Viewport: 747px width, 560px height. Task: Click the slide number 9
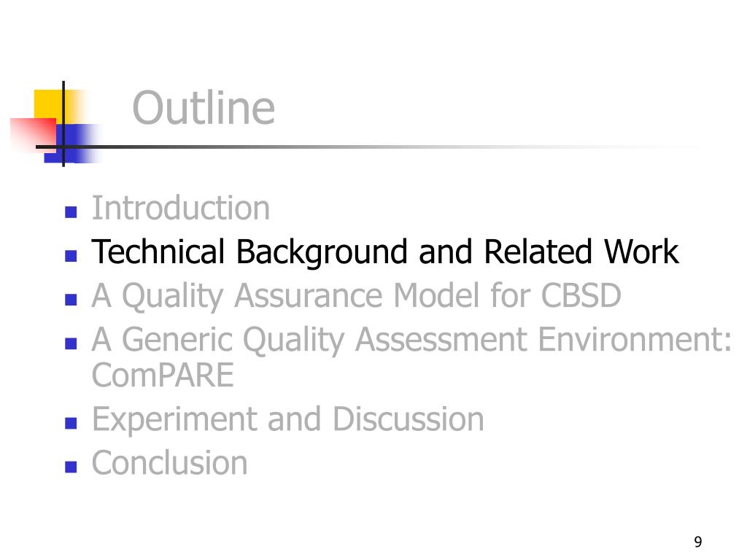(698, 542)
